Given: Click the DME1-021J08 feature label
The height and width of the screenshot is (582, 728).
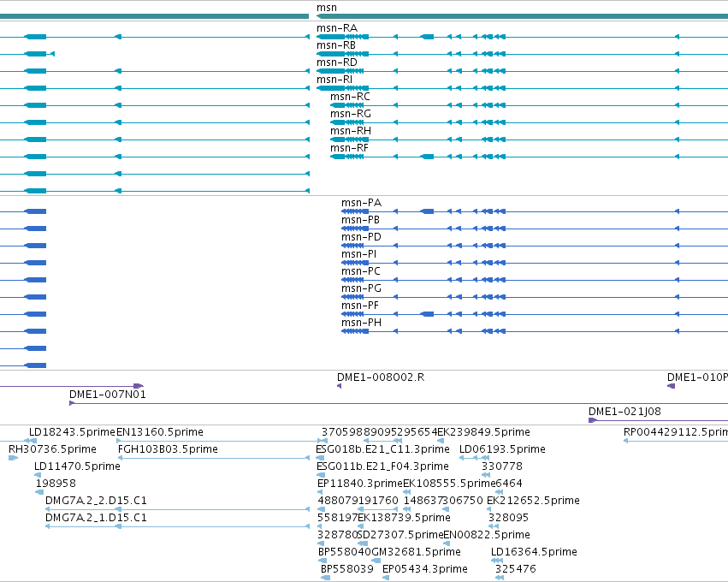Looking at the screenshot, I should coord(624,412).
